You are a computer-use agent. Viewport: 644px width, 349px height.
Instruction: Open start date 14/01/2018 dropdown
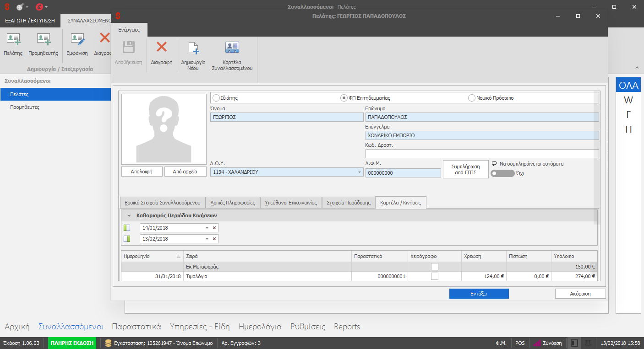(x=207, y=228)
